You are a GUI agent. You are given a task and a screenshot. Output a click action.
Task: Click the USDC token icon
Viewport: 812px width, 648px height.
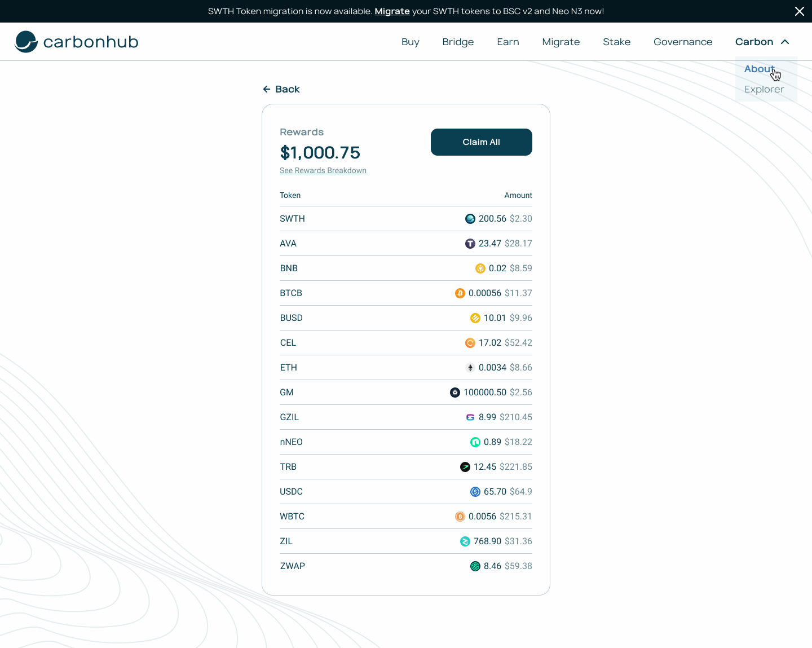(475, 492)
